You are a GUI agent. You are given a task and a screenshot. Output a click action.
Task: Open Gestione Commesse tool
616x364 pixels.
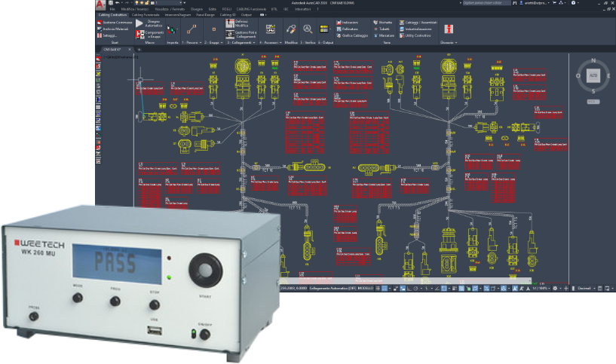pos(115,23)
